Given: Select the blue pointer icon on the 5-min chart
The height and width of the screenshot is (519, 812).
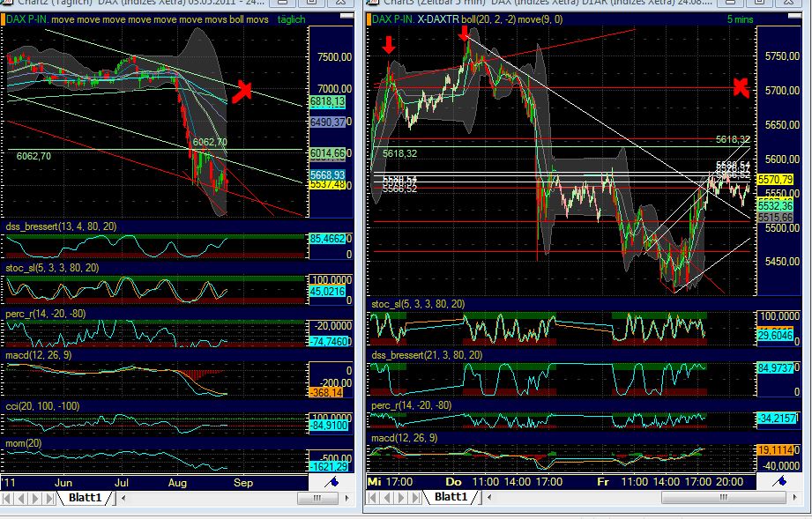Looking at the screenshot, I should pyautogui.click(x=780, y=482).
